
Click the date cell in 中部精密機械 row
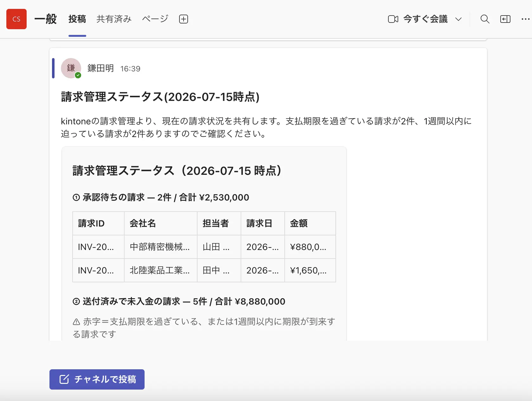click(263, 247)
